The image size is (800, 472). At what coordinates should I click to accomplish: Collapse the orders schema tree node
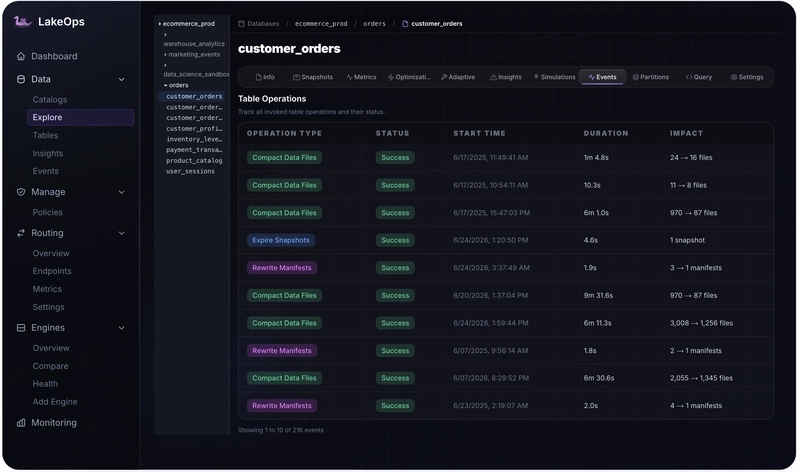pos(165,85)
